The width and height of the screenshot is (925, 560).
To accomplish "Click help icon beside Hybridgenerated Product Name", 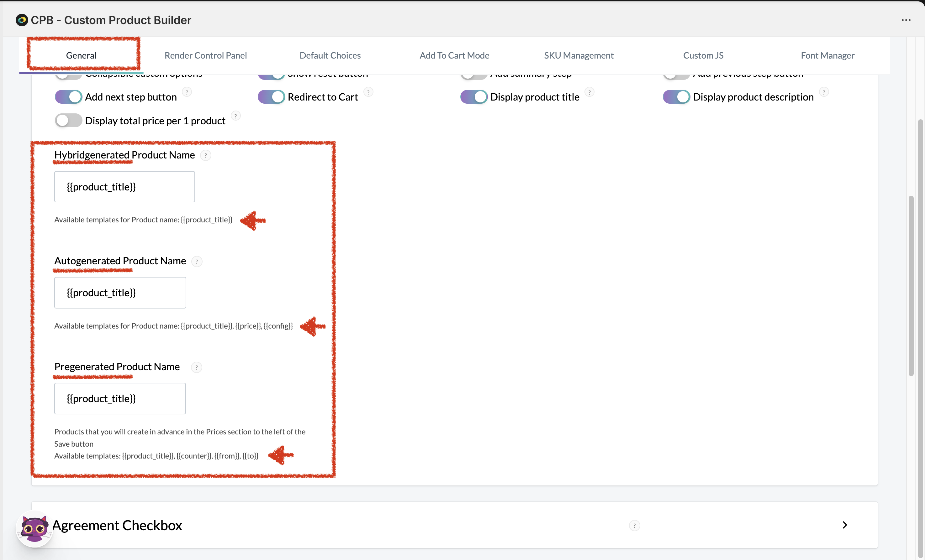I will (x=205, y=155).
